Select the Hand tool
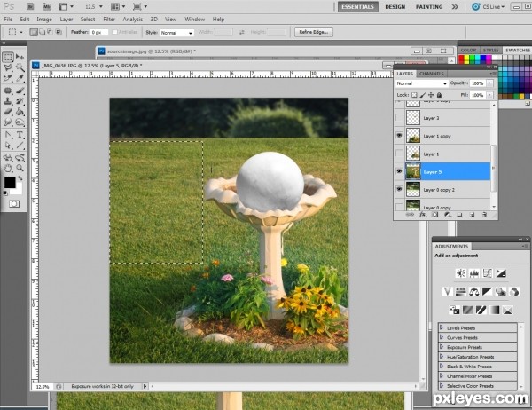This screenshot has height=410, width=532. 8,168
